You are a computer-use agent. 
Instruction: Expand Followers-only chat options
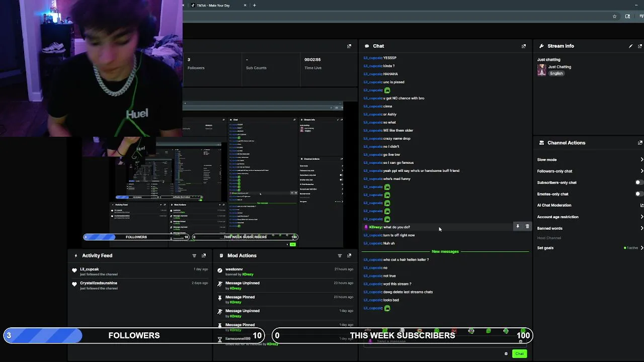641,171
